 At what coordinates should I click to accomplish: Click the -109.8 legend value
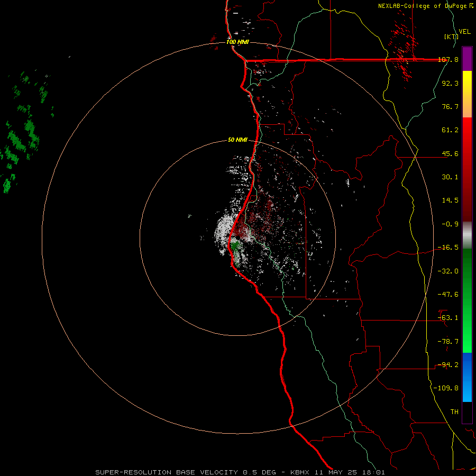(x=446, y=388)
